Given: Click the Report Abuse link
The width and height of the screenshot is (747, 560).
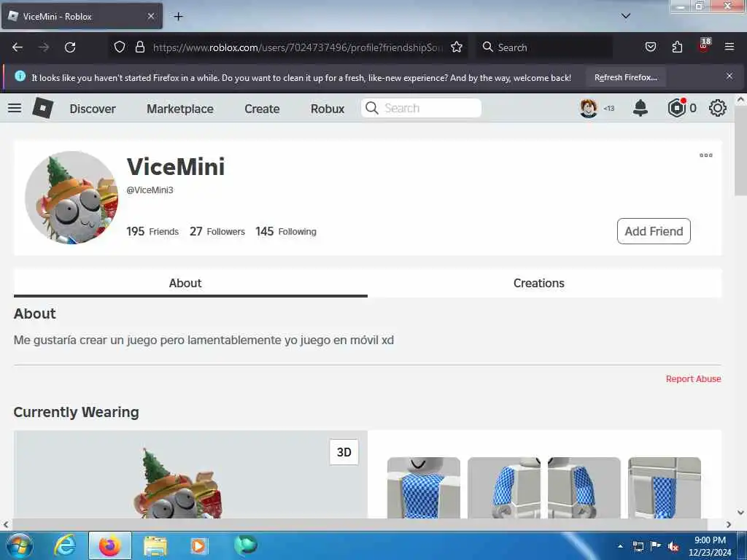Looking at the screenshot, I should (x=693, y=378).
